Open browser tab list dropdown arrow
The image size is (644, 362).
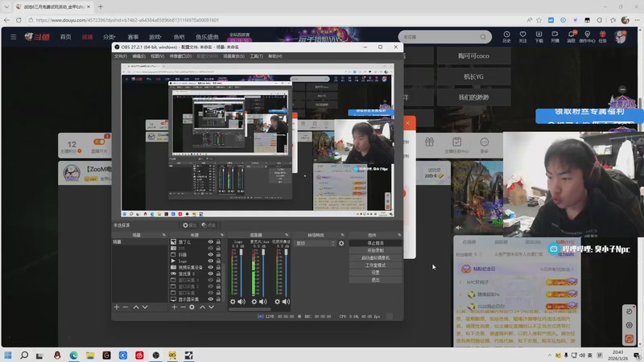6,7
